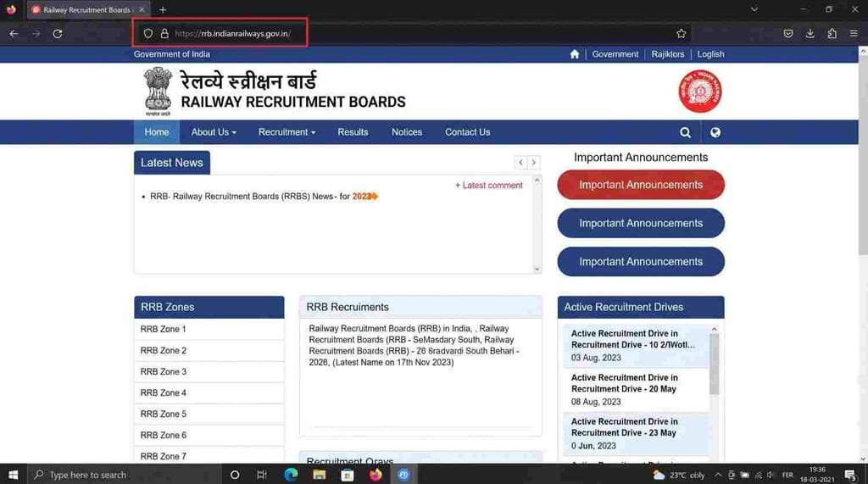Click the Government of India text

[x=171, y=54]
